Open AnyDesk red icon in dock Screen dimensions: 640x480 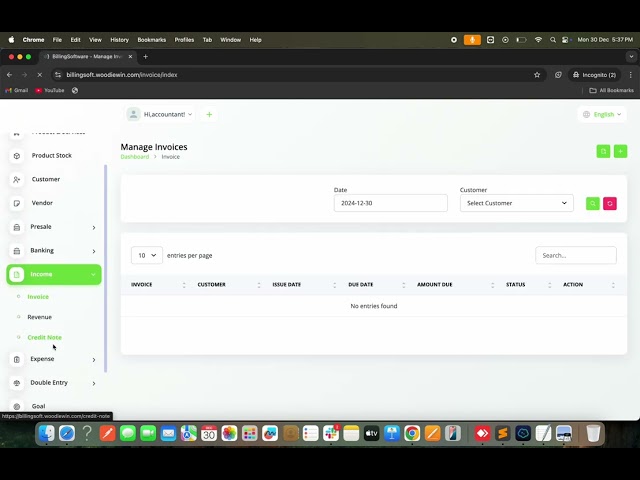(482, 433)
